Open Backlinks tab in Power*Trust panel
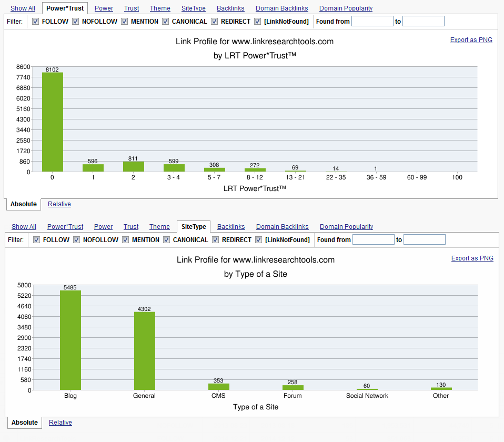Viewport: 504px width, 442px height. click(230, 8)
